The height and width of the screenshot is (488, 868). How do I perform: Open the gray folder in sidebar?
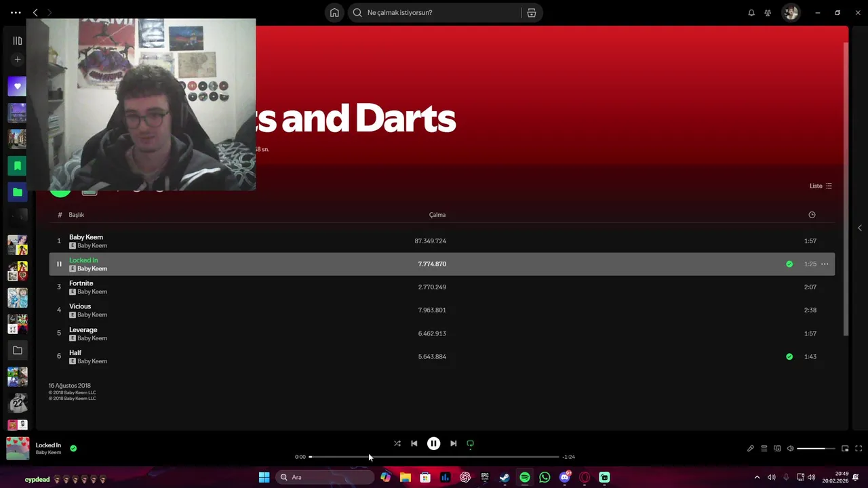[x=18, y=350]
